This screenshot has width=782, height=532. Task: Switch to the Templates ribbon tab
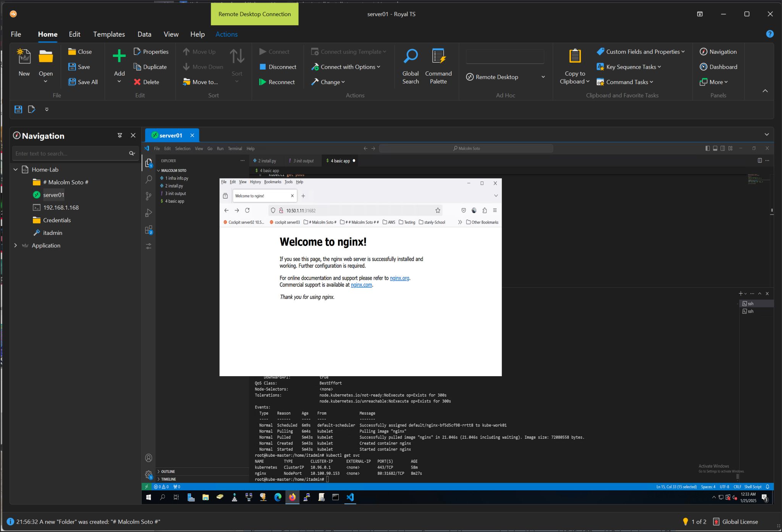click(x=109, y=34)
